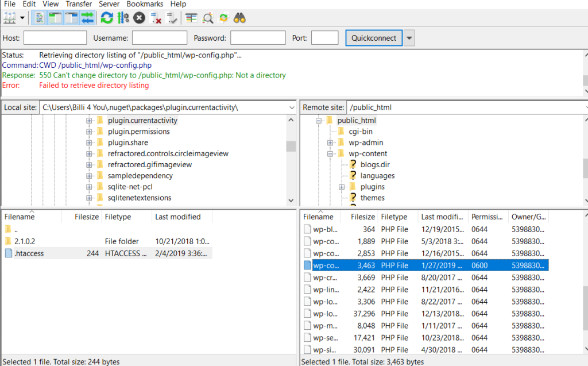Click the Password input field

[x=258, y=38]
